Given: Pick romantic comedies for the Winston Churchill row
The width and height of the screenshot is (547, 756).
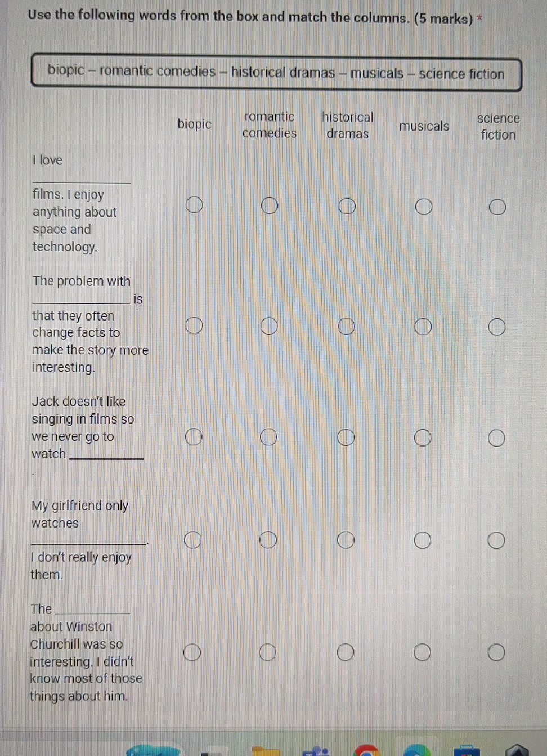Looking at the screenshot, I should pyautogui.click(x=267, y=652).
